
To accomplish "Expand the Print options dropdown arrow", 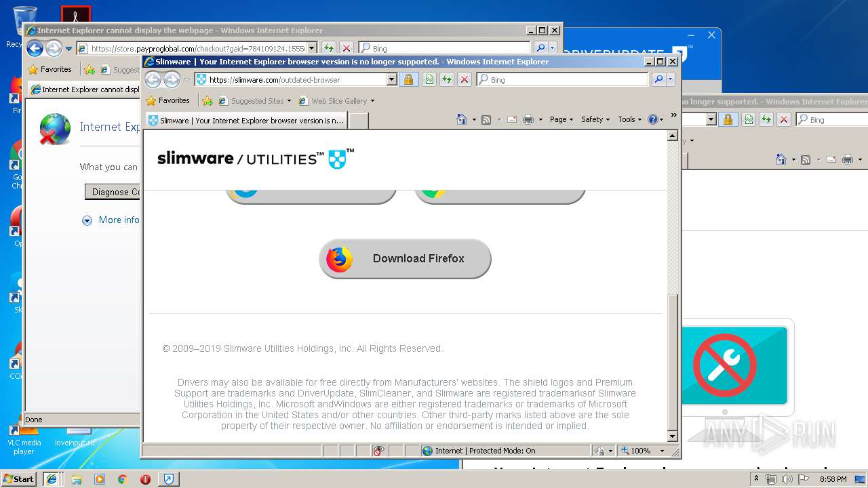I will [x=540, y=120].
